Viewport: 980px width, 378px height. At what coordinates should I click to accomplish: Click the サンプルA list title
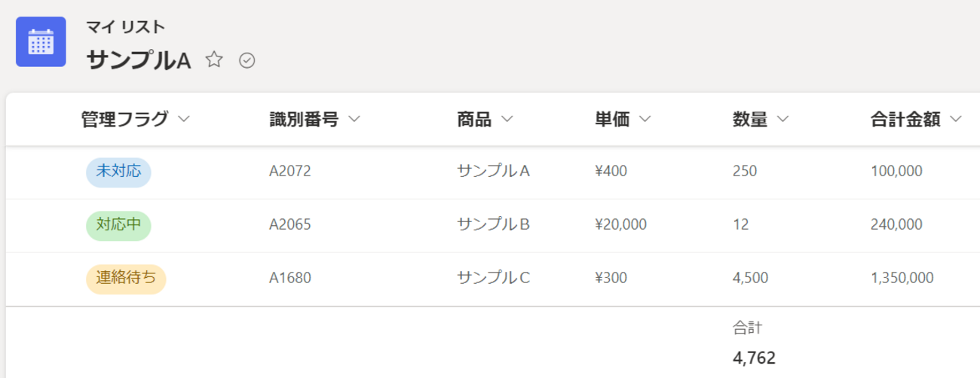139,60
